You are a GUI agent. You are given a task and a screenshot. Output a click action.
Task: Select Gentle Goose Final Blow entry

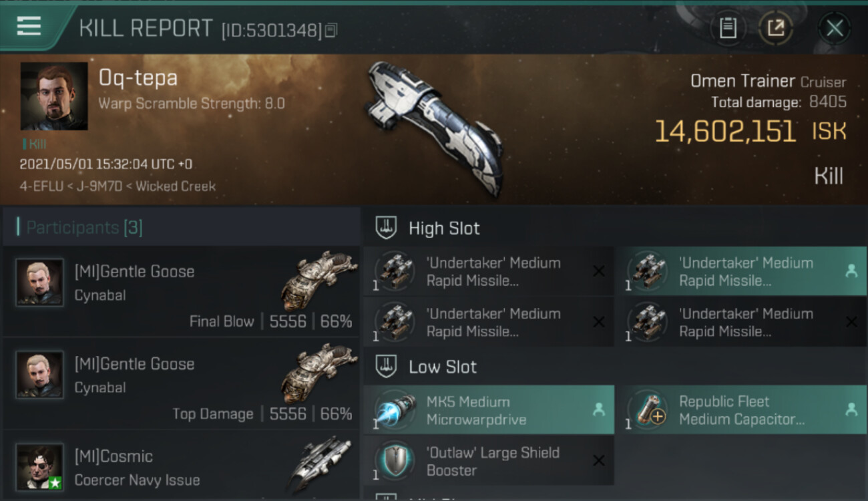pos(181,291)
